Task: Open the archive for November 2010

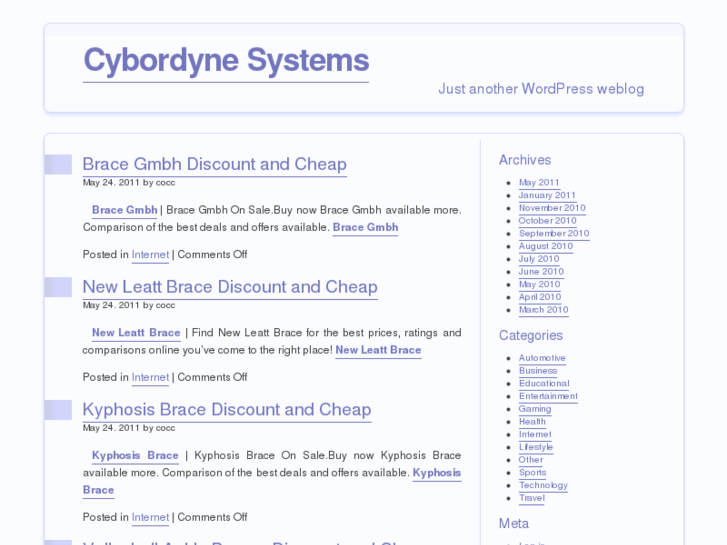Action: (x=552, y=208)
